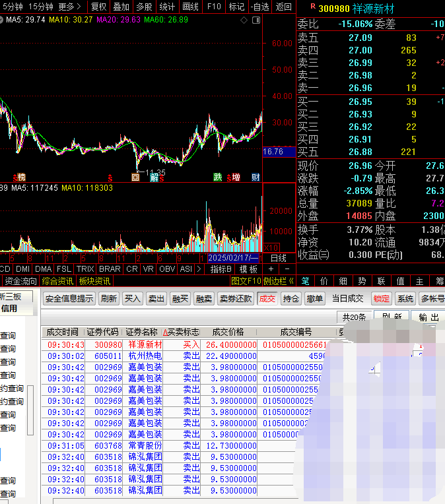Click the 统计 toolbar button

(x=167, y=7)
